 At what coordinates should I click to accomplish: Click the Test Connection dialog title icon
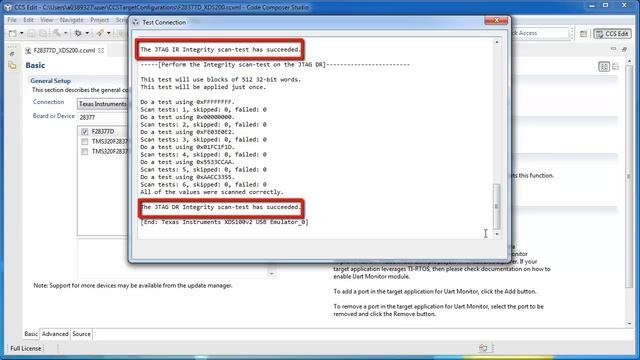click(136, 22)
